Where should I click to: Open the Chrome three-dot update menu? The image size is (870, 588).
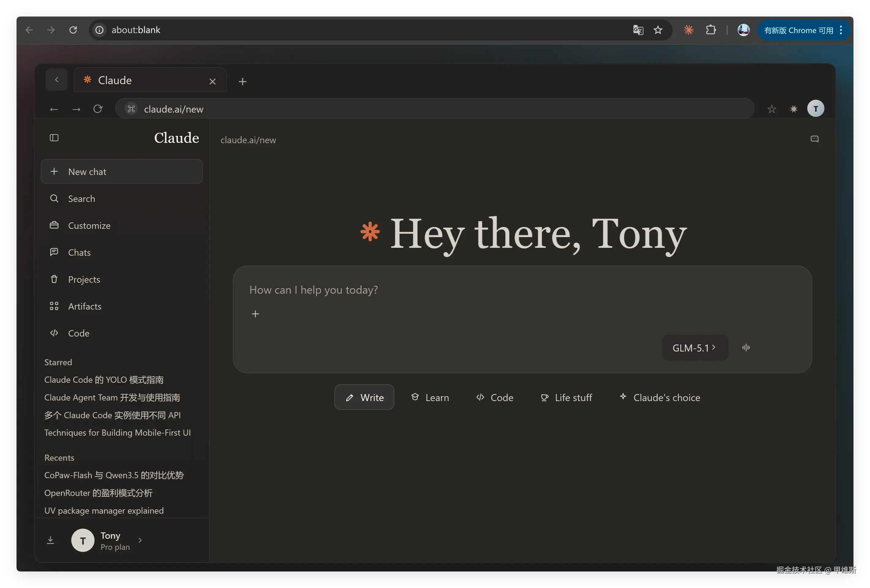click(x=841, y=30)
